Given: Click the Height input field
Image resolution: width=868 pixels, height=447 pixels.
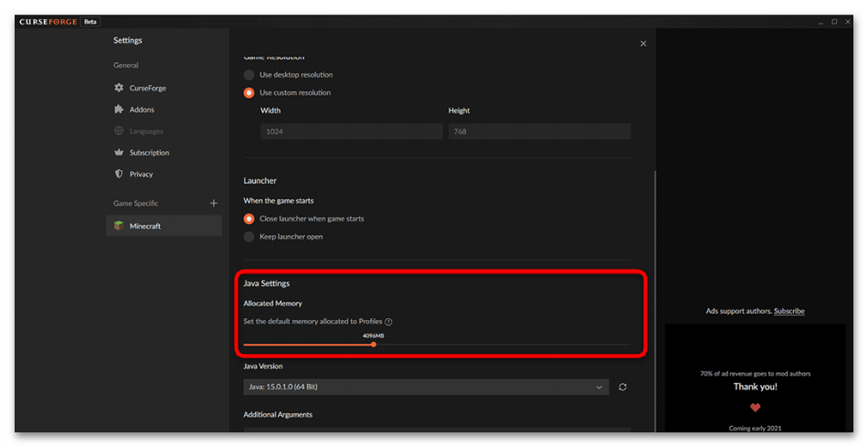Looking at the screenshot, I should tap(539, 132).
